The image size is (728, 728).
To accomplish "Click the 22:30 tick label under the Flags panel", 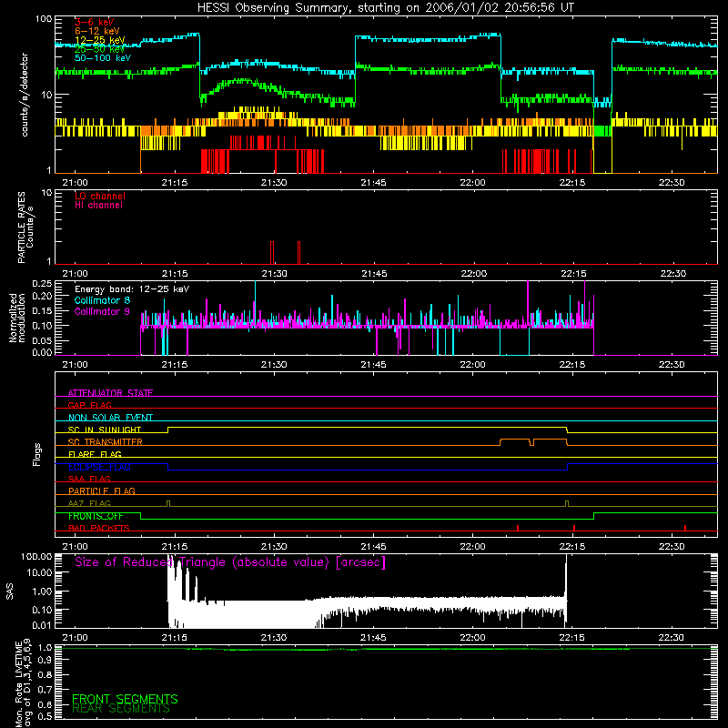I will coord(672,547).
